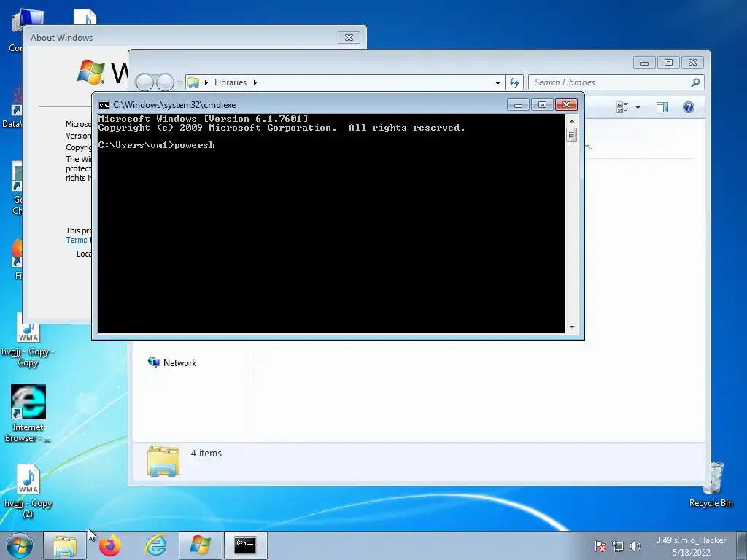The height and width of the screenshot is (560, 747).
Task: Toggle the Explorer preview pane button
Action: pyautogui.click(x=662, y=107)
